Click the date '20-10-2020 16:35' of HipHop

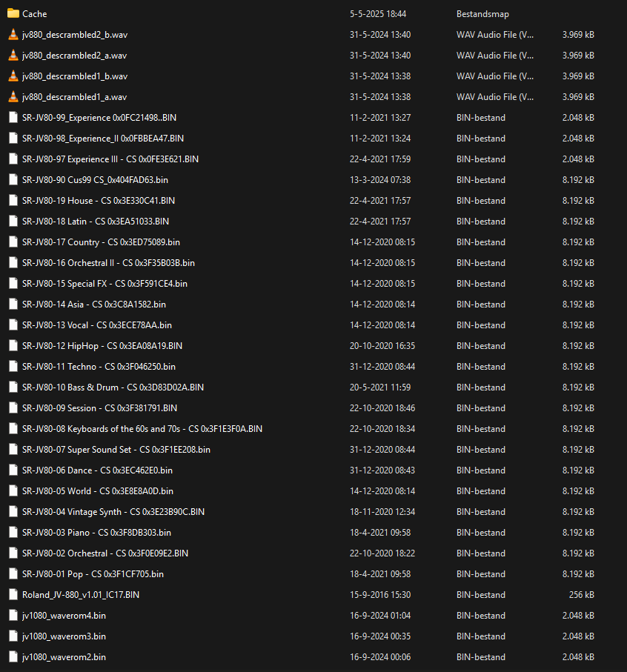tap(382, 346)
